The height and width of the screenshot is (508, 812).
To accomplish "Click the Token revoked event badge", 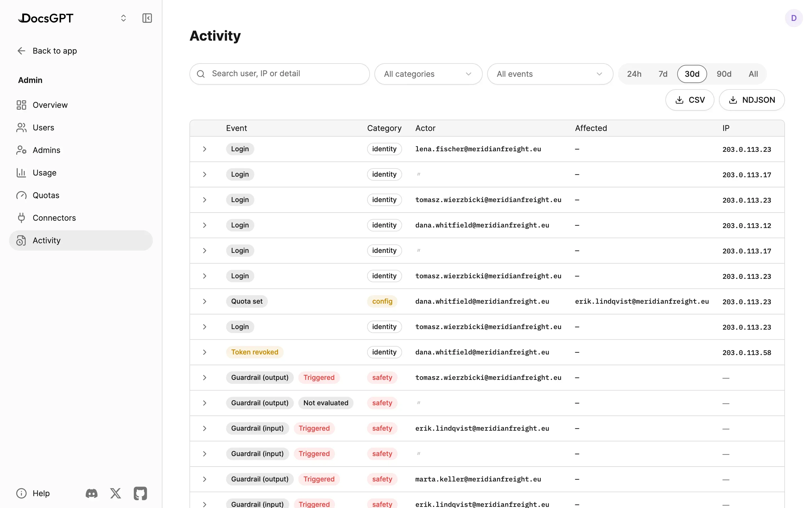I will (x=255, y=352).
